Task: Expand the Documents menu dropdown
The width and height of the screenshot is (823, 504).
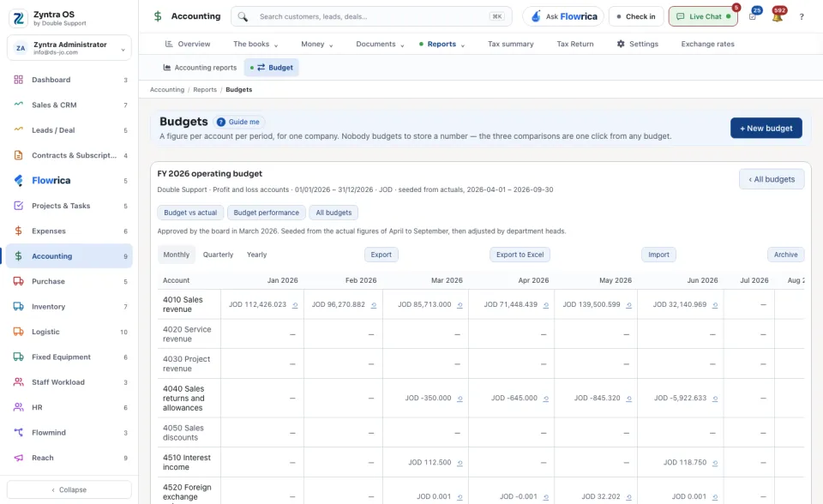Action: [380, 44]
